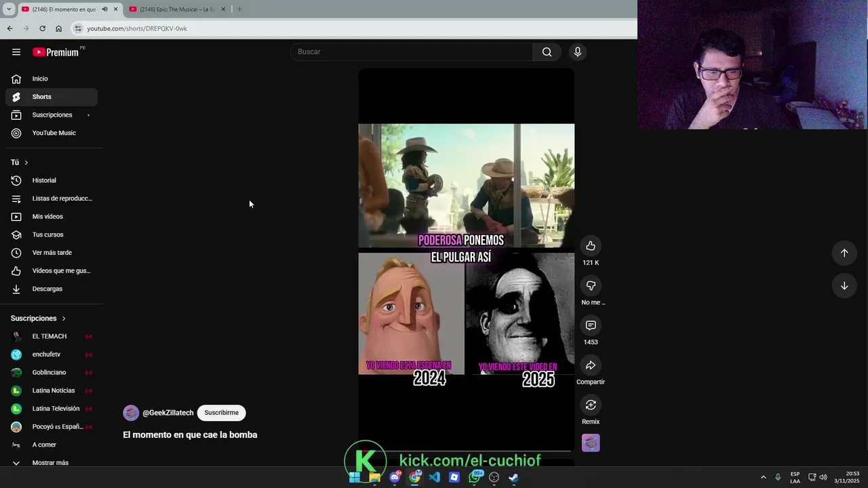Image resolution: width=868 pixels, height=488 pixels.
Task: Open the Compartir share icon
Action: [x=591, y=365]
